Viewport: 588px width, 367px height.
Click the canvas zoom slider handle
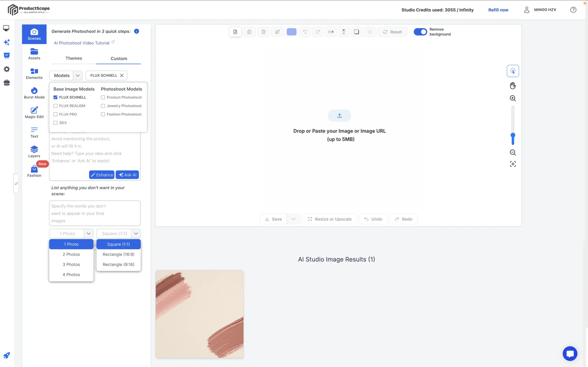tap(513, 135)
